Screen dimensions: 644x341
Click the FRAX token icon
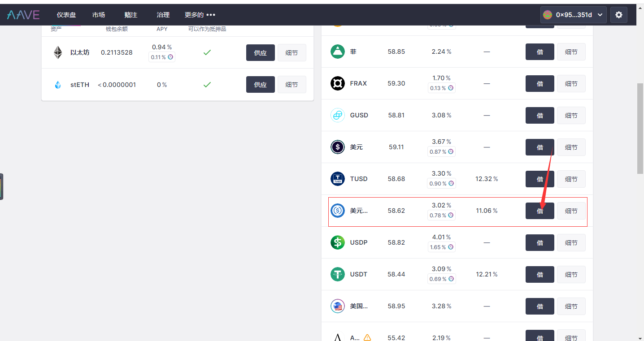[x=338, y=83]
